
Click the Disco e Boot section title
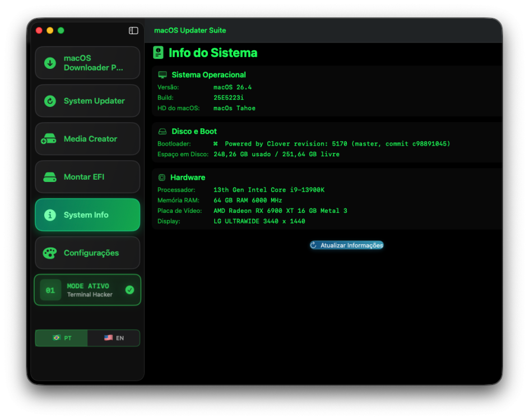click(194, 132)
